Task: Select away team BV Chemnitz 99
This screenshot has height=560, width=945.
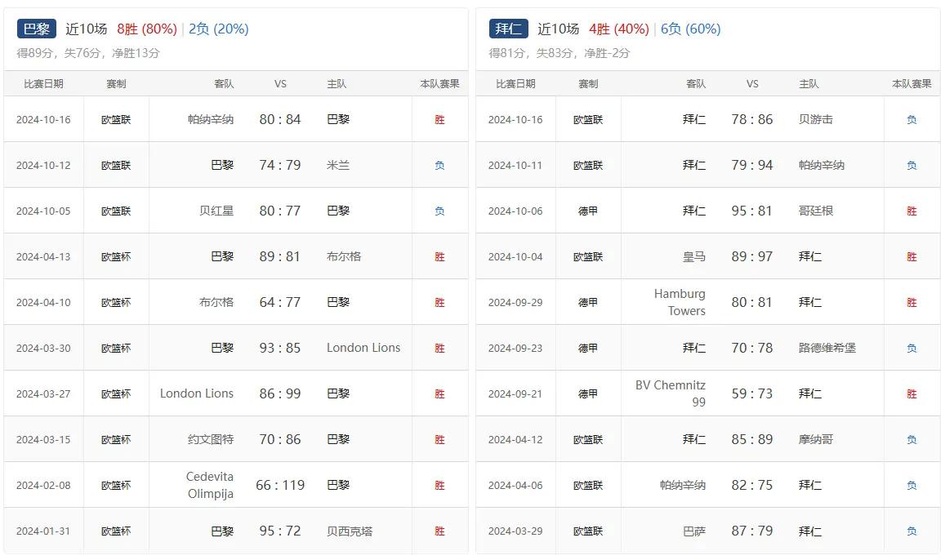Action: pos(671,393)
